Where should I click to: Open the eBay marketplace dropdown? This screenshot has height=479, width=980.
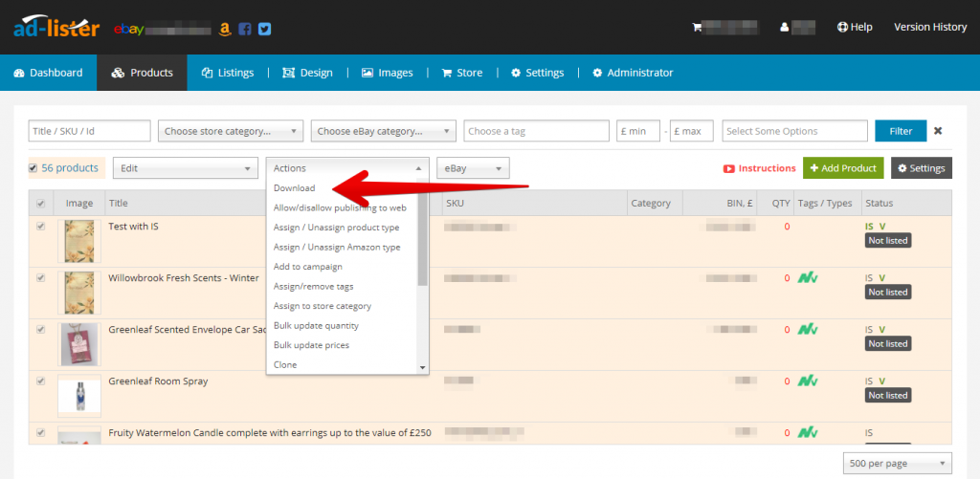(473, 168)
